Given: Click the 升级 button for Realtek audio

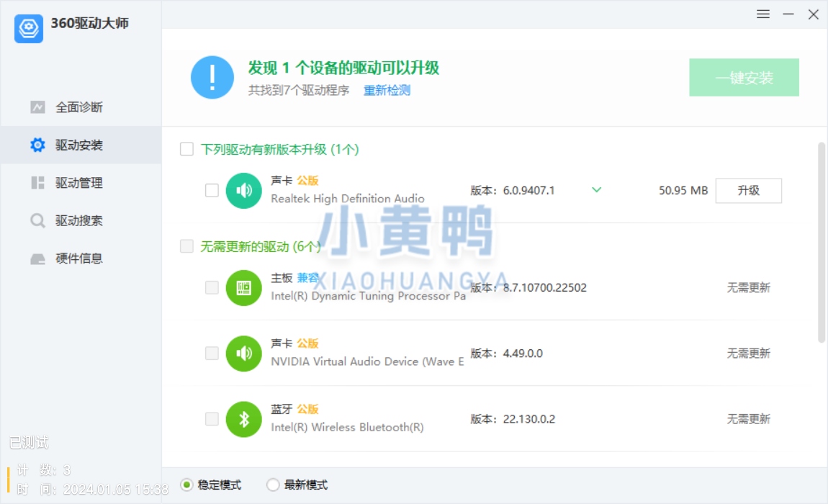Looking at the screenshot, I should point(748,191).
